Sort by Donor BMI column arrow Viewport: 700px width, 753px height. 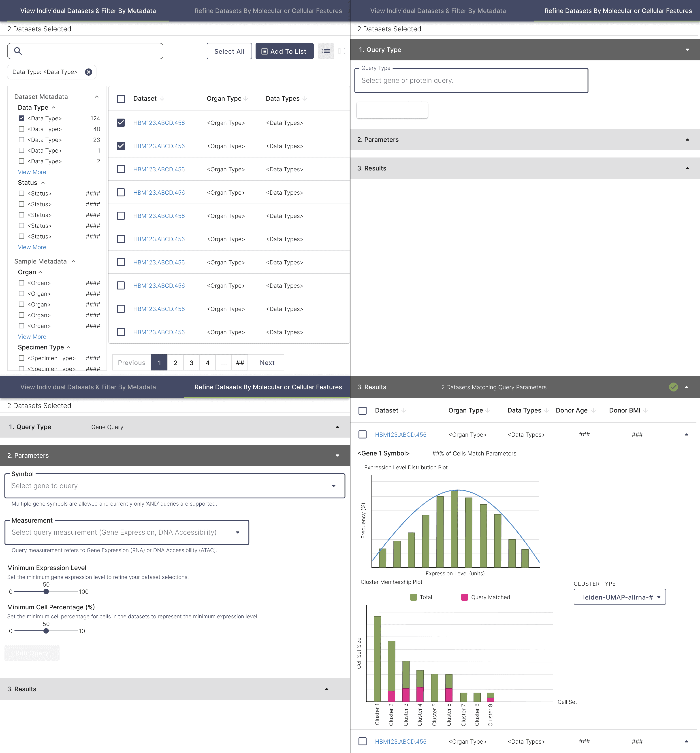click(645, 410)
